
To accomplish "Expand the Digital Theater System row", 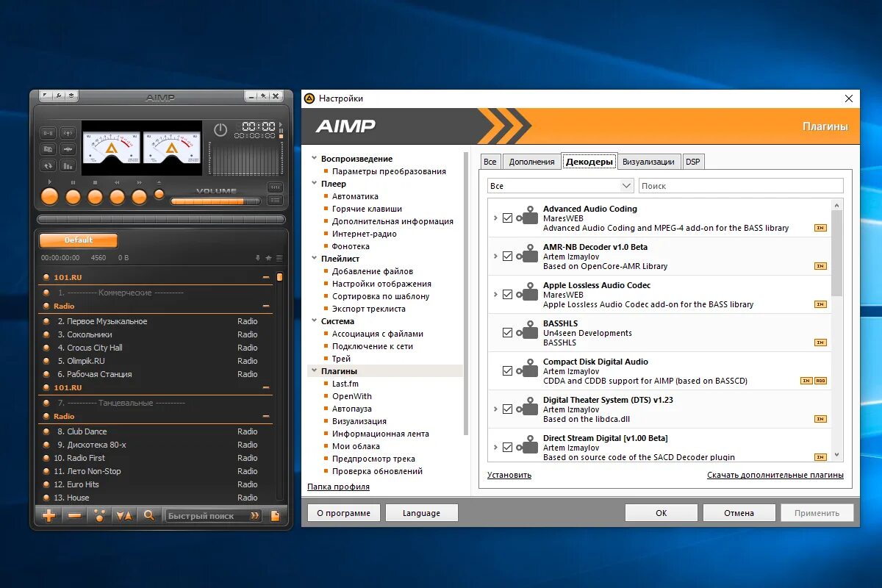I will (495, 409).
